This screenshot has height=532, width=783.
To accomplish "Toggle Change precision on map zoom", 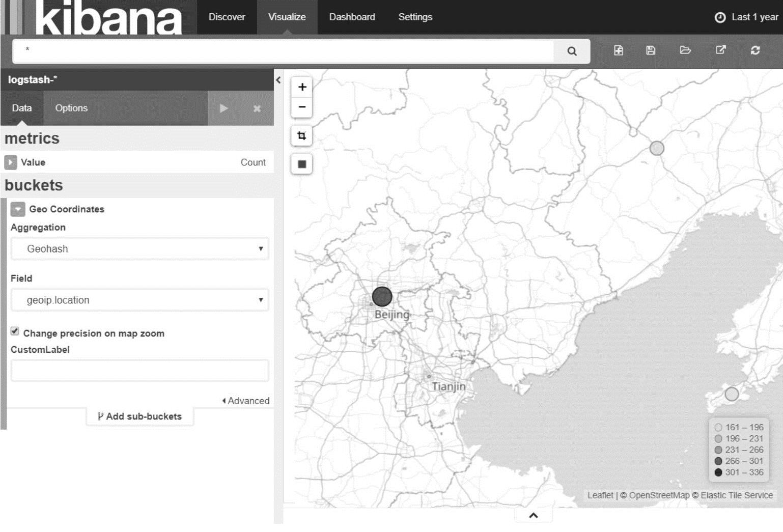I will click(x=15, y=331).
